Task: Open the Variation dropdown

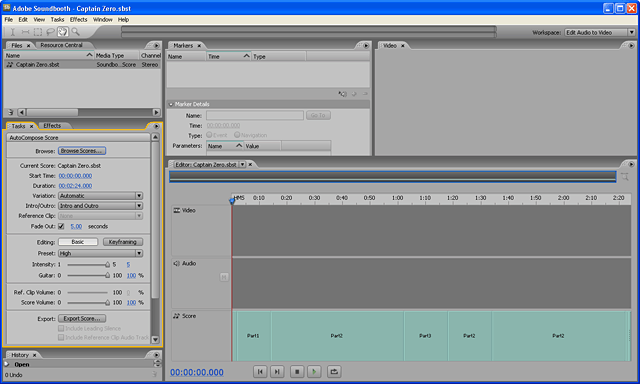Action: tap(100, 196)
